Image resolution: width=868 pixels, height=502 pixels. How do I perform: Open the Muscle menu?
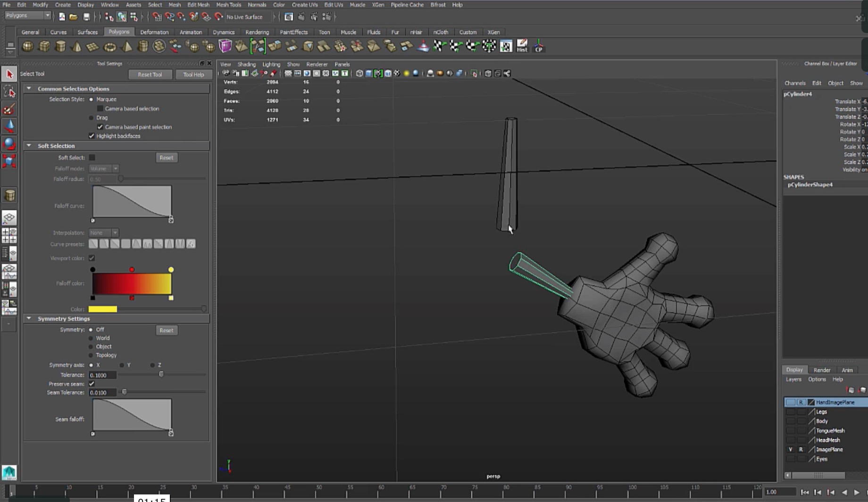[358, 4]
